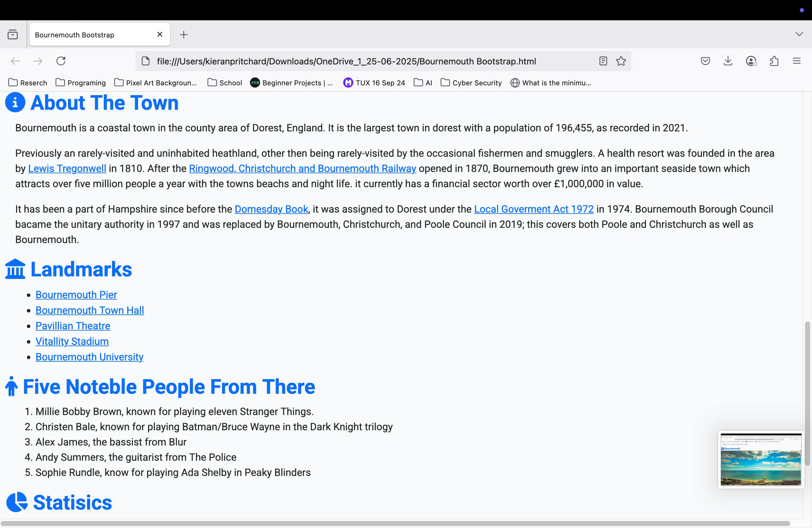The height and width of the screenshot is (528, 812).
Task: Open the Downloads panel
Action: coord(728,61)
